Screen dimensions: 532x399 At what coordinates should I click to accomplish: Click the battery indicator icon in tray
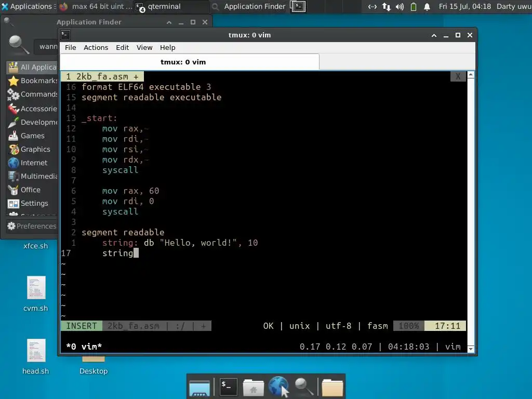[413, 7]
